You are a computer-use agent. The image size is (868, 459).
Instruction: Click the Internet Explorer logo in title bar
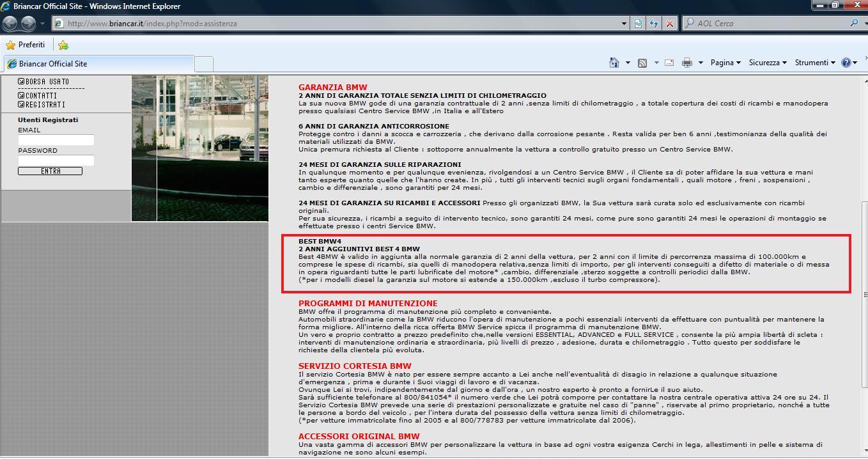(x=6, y=6)
